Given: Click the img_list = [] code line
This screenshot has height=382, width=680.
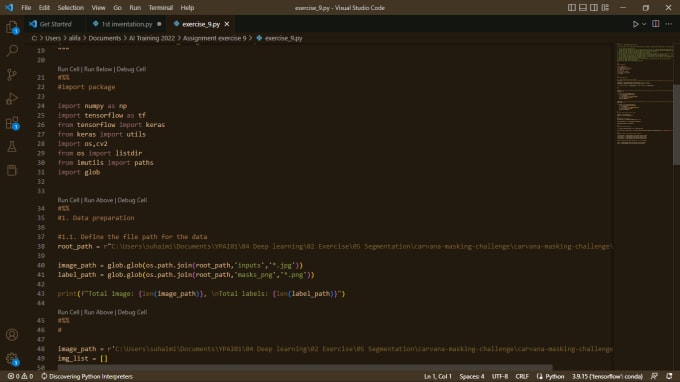Looking at the screenshot, I should (x=82, y=359).
